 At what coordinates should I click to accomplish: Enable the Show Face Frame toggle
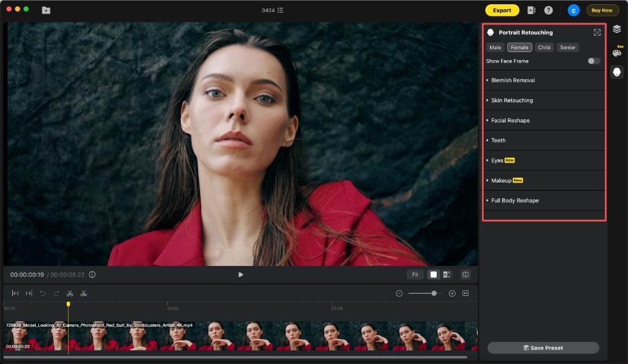(592, 61)
